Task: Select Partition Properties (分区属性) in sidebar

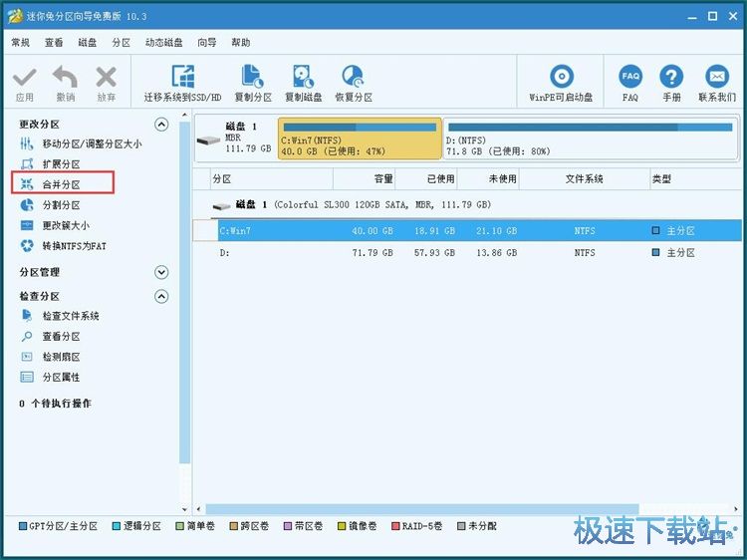Action: pos(50,377)
